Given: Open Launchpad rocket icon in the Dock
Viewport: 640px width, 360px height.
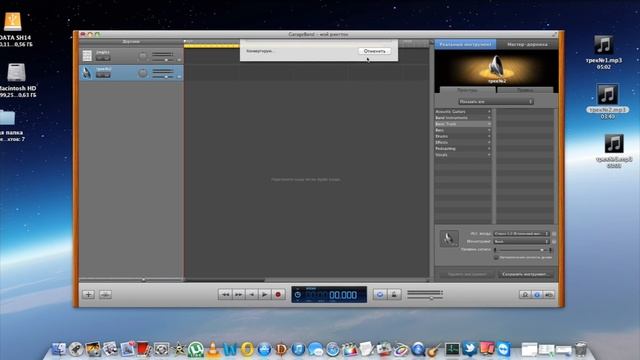Looking at the screenshot, I should 76,349.
